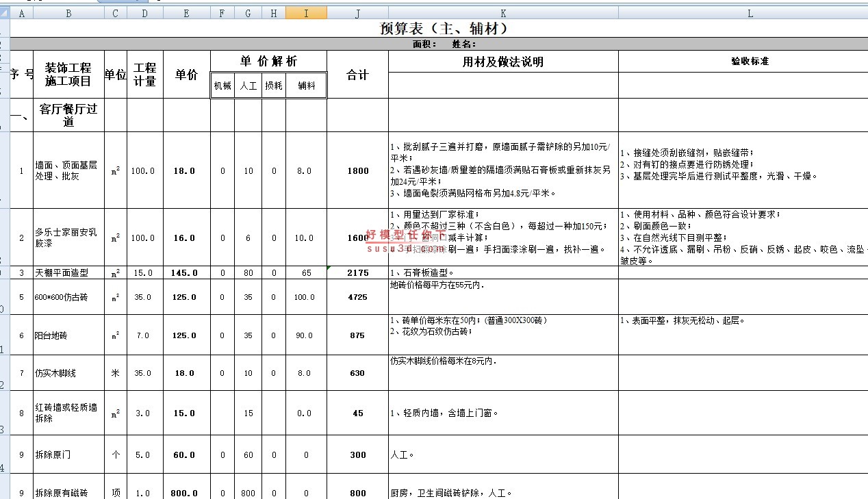Click the 工程计量 header cell
This screenshot has height=499, width=868.
pyautogui.click(x=145, y=75)
